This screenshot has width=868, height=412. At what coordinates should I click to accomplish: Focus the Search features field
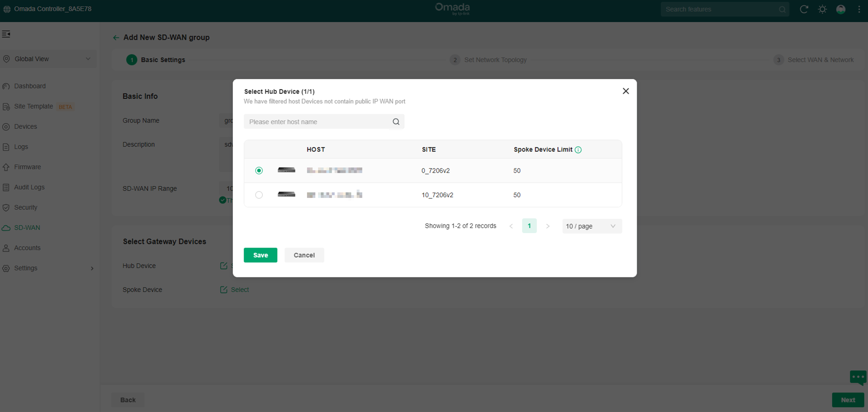coord(724,9)
